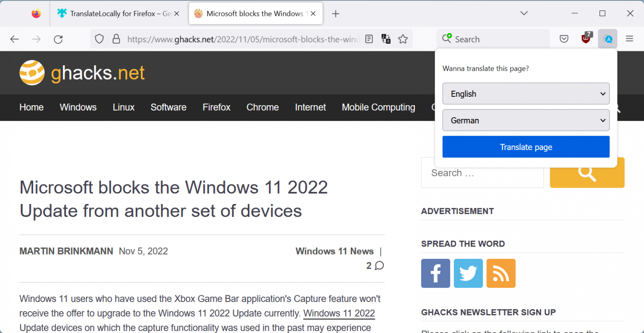
Task: Click the translate page icon in address bar
Action: click(x=386, y=39)
